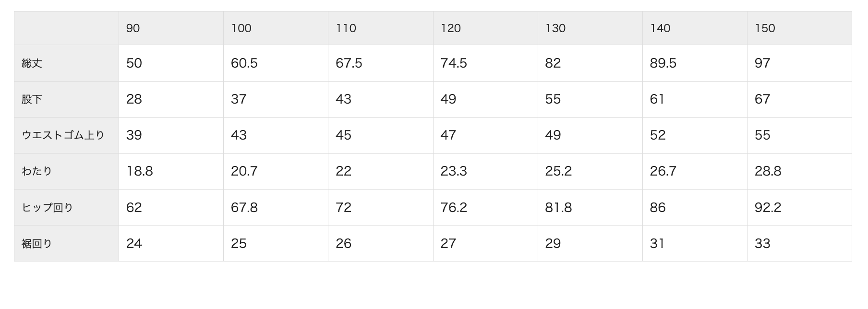The width and height of the screenshot is (868, 309).
Task: Select 裾回り value 33 for size 150
Action: (762, 244)
